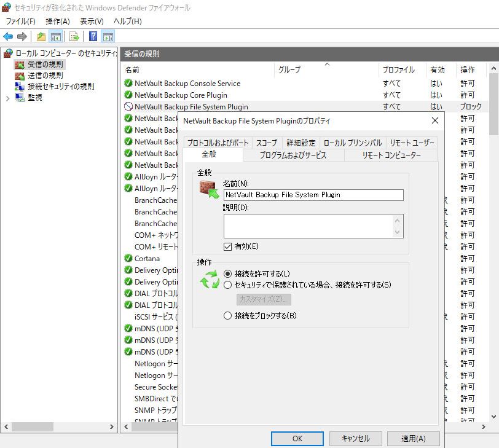Select 送信の規則 in the tree
The height and width of the screenshot is (448, 499).
coord(45,76)
